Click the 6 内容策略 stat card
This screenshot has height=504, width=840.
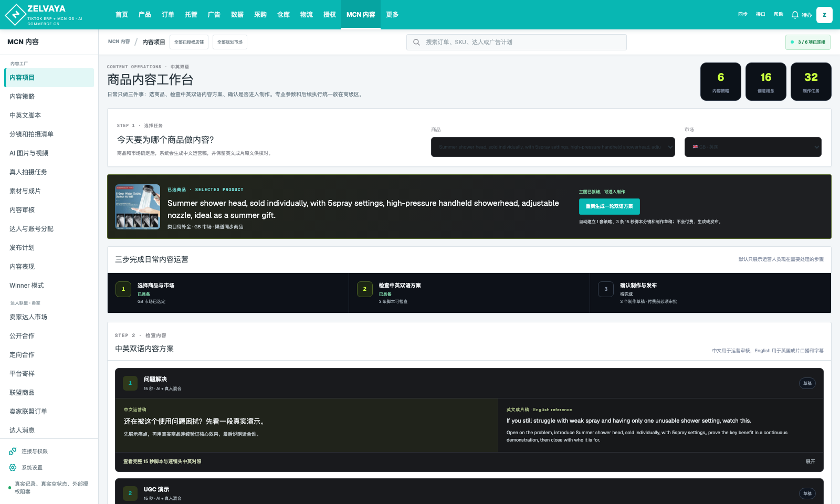[721, 81]
